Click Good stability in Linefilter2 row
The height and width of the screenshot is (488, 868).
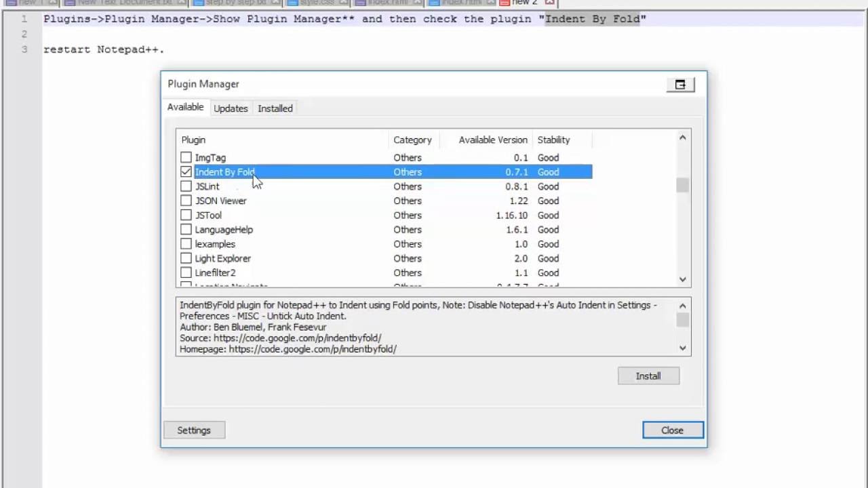click(548, 272)
